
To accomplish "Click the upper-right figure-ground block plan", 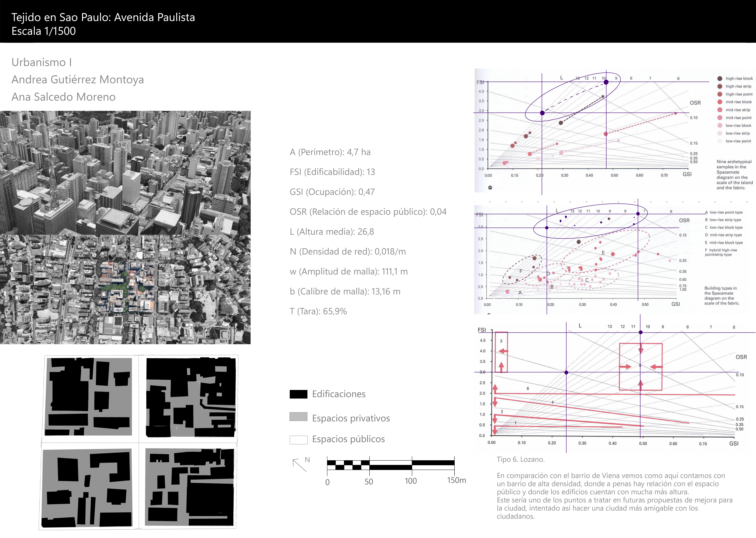I will 191,397.
